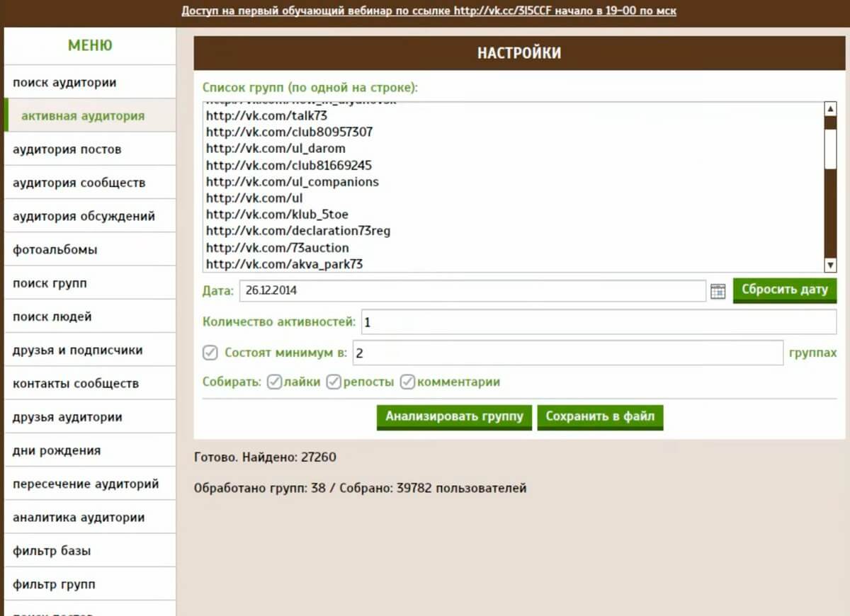
Task: Uncheck the 'лайки' checkbox
Action: coord(274,382)
